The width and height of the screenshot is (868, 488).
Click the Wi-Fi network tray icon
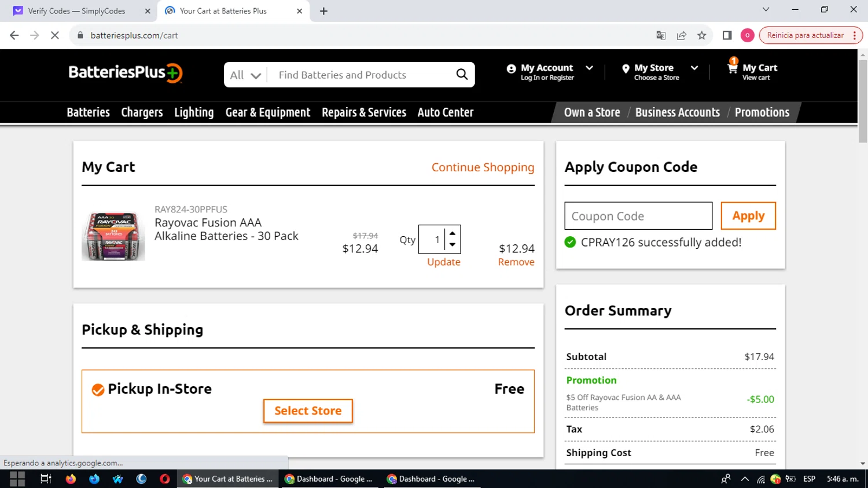pyautogui.click(x=760, y=479)
